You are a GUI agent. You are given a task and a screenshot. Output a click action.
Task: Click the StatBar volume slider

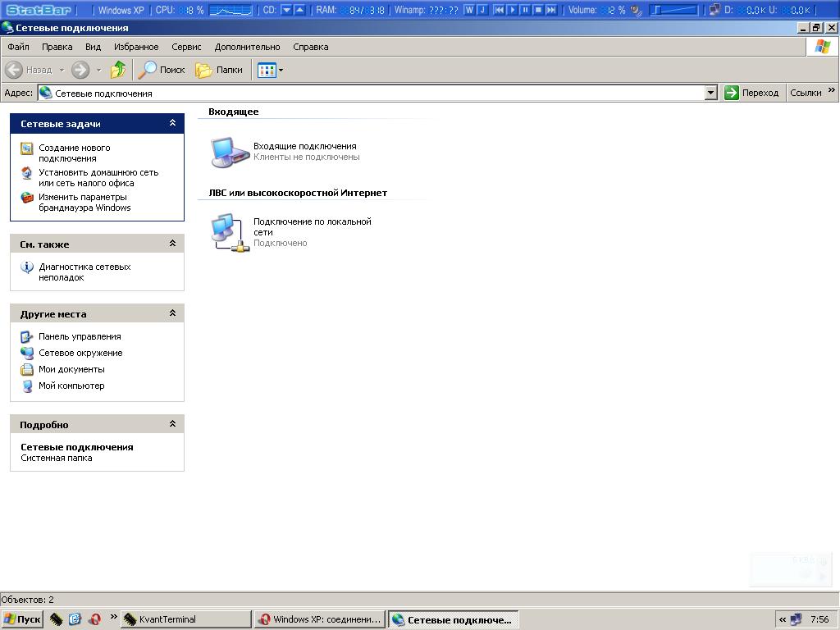click(673, 11)
